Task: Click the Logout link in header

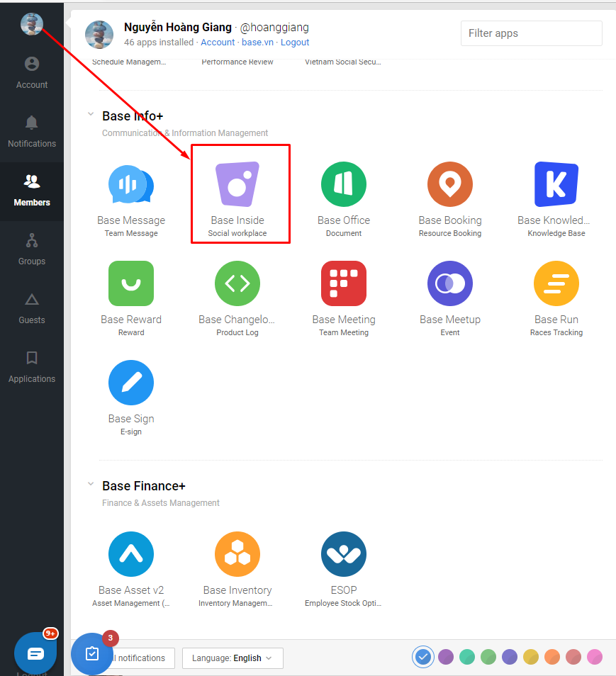Action: click(x=295, y=43)
